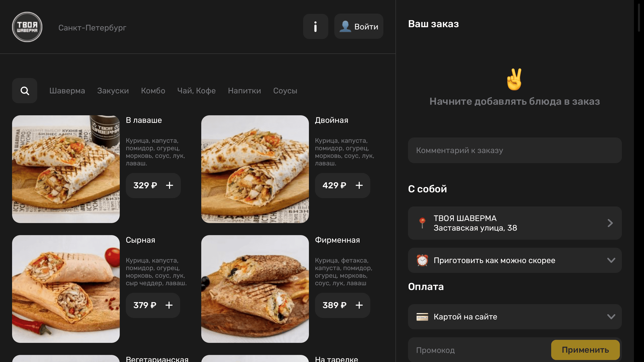Open the Напитки category
This screenshot has width=644, height=362.
(x=244, y=91)
